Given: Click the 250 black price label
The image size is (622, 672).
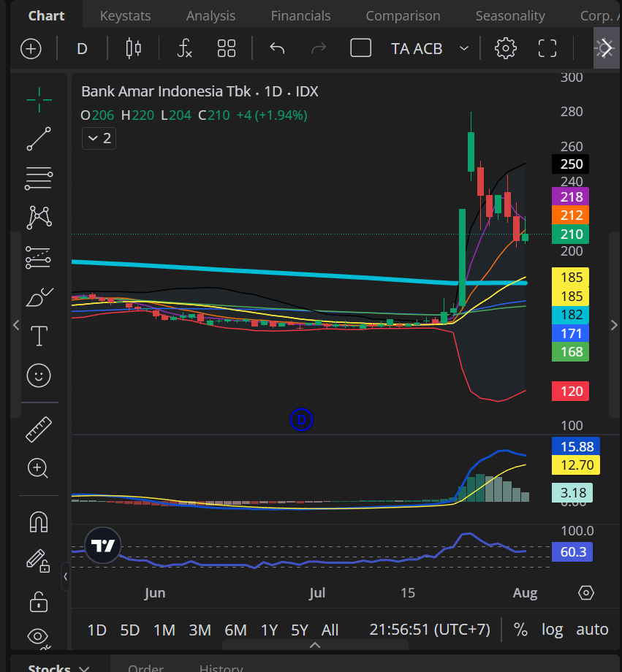Looking at the screenshot, I should pyautogui.click(x=570, y=164).
